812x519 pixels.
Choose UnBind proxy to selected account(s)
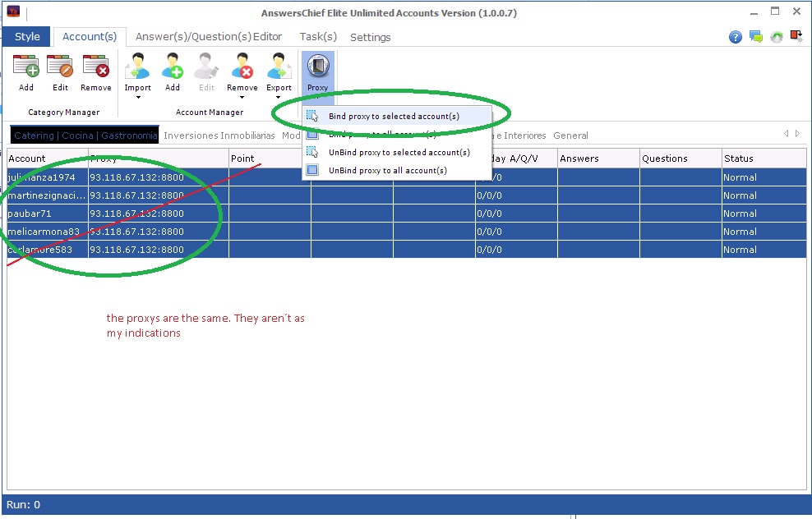point(399,153)
